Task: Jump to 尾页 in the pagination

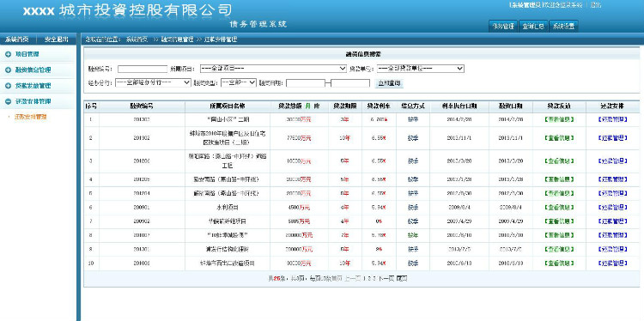Action: pos(402,278)
